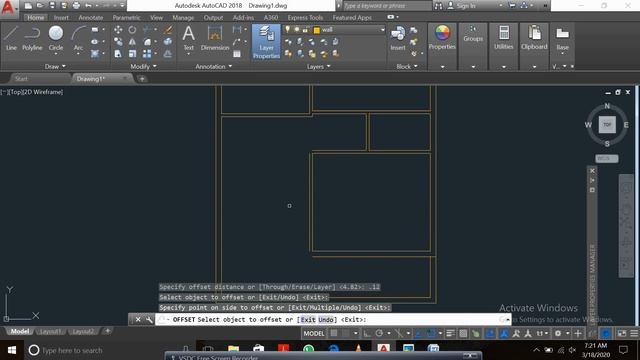Toggle the wall layer on/off lightbulb

[x=288, y=29]
